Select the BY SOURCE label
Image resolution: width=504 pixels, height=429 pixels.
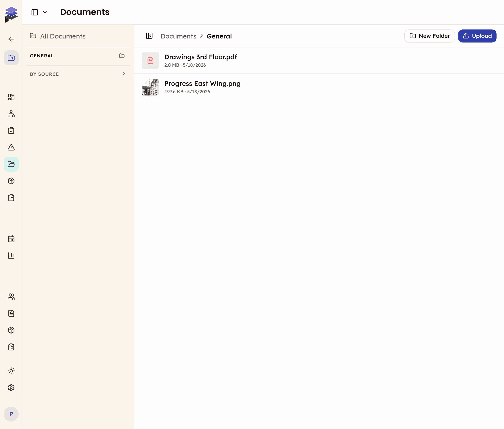(45, 74)
